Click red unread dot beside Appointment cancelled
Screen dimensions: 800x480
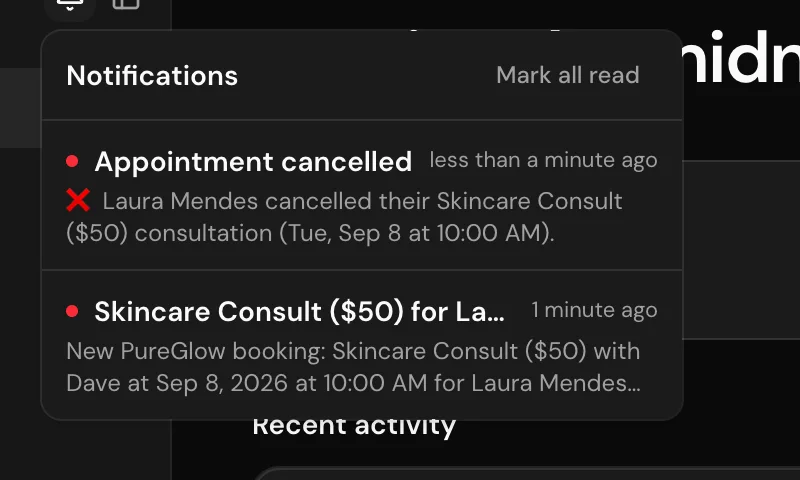tap(72, 161)
